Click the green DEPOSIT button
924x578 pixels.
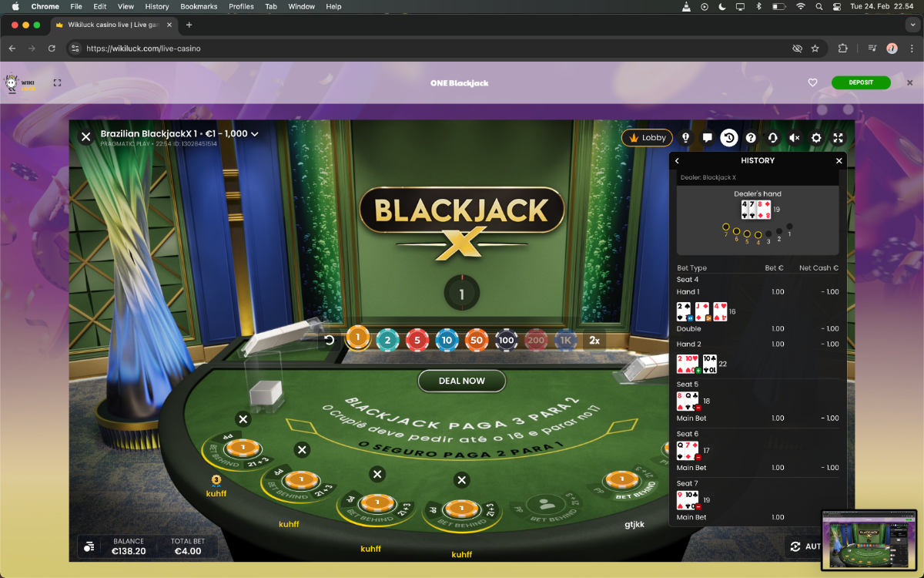point(860,82)
